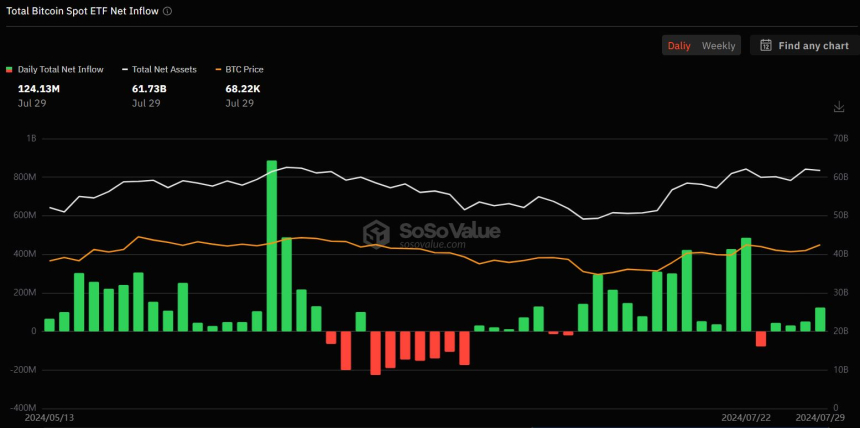Switch to the Daily tab
This screenshot has height=428, width=860.
pos(679,46)
